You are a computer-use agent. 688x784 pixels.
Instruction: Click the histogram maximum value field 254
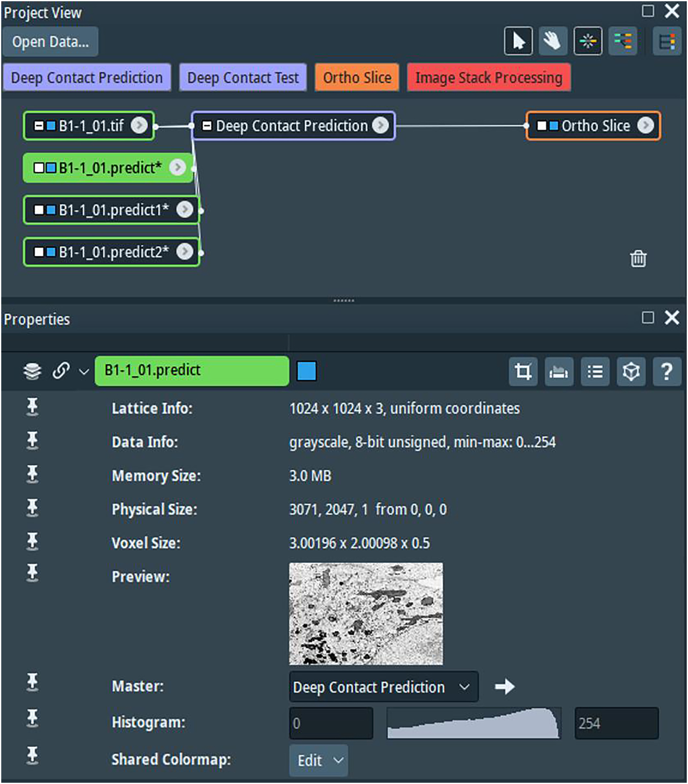[x=616, y=724]
